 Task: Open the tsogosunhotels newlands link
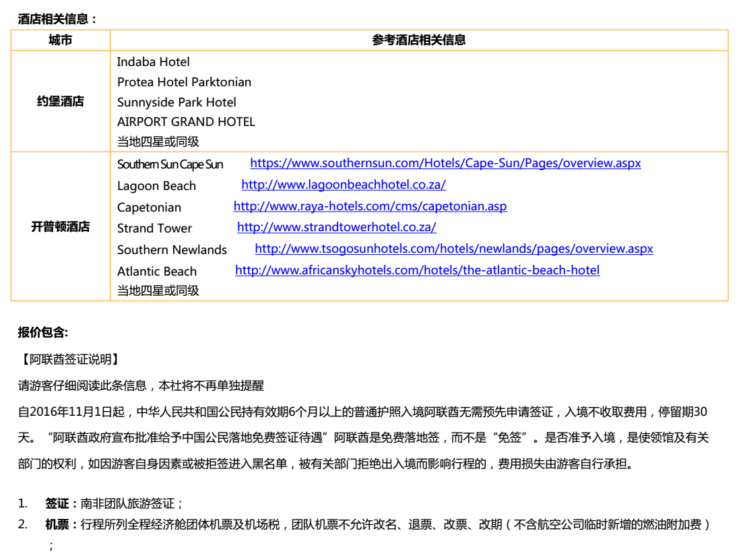tap(453, 249)
